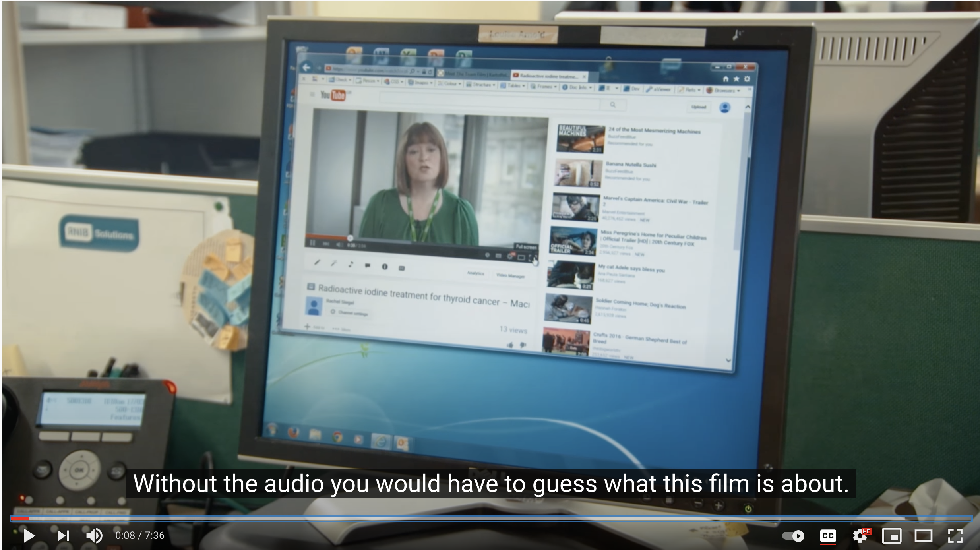
Task: Open the Frames dropdown in the filmed browser toolbar
Action: (x=544, y=86)
